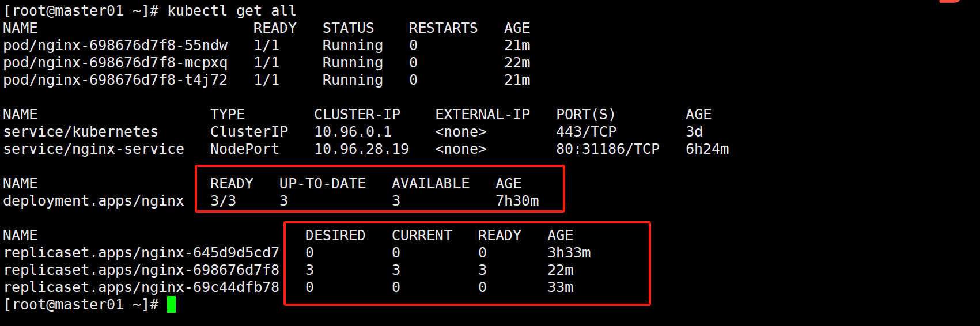Image resolution: width=980 pixels, height=326 pixels.
Task: Click pod name nginx-698676d7f8-t4j72
Action: click(x=115, y=80)
